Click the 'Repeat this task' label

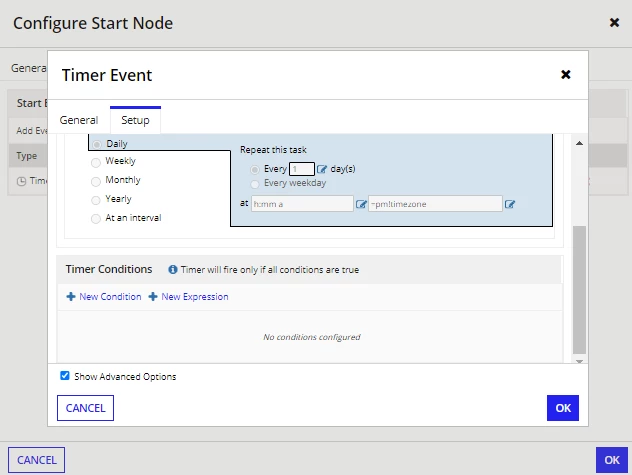tap(273, 150)
